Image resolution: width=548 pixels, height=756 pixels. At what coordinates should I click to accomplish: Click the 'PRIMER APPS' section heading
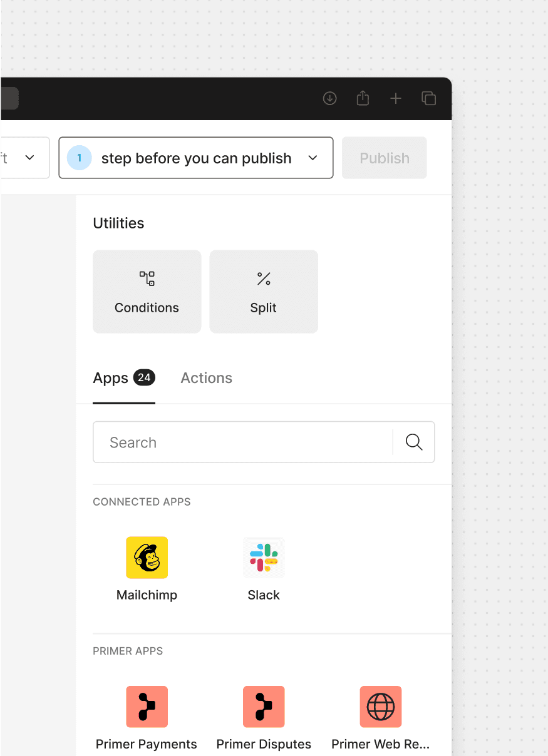pos(128,651)
